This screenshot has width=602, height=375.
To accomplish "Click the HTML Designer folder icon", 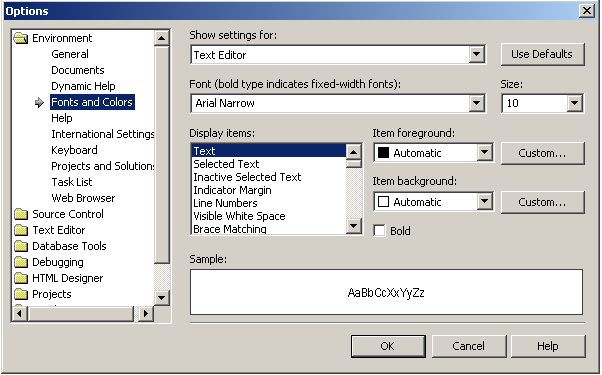I will click(21, 278).
